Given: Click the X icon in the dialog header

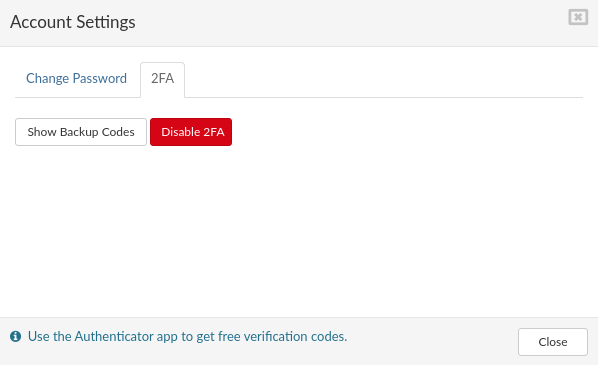Looking at the screenshot, I should pyautogui.click(x=578, y=17).
